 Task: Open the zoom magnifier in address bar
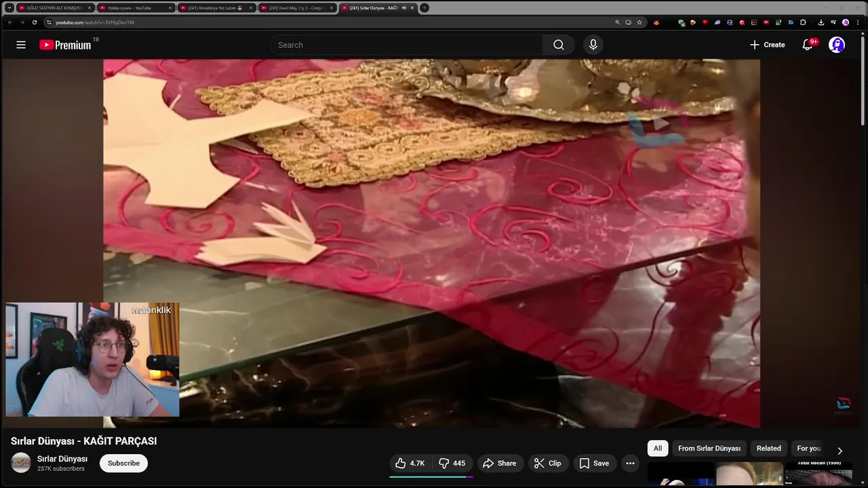coord(617,22)
